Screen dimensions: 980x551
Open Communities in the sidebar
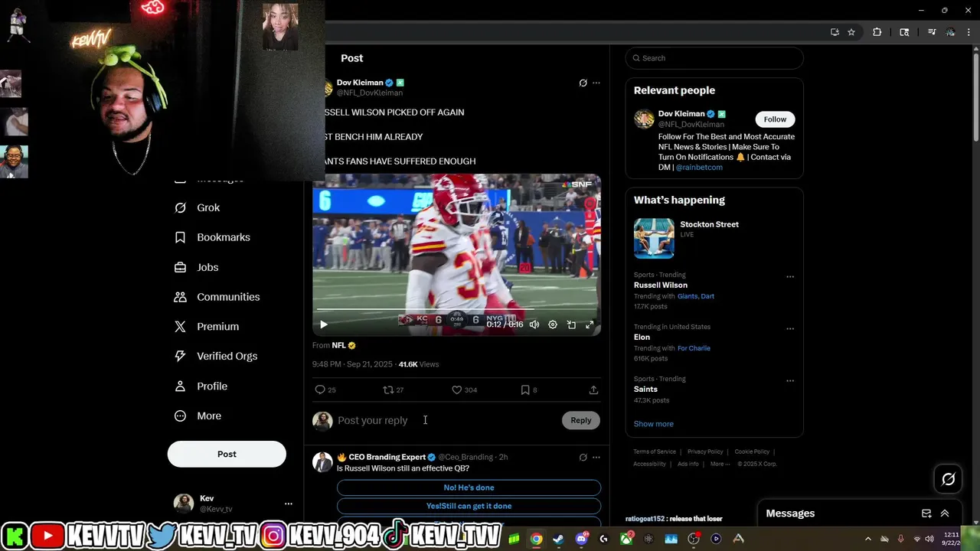217,297
